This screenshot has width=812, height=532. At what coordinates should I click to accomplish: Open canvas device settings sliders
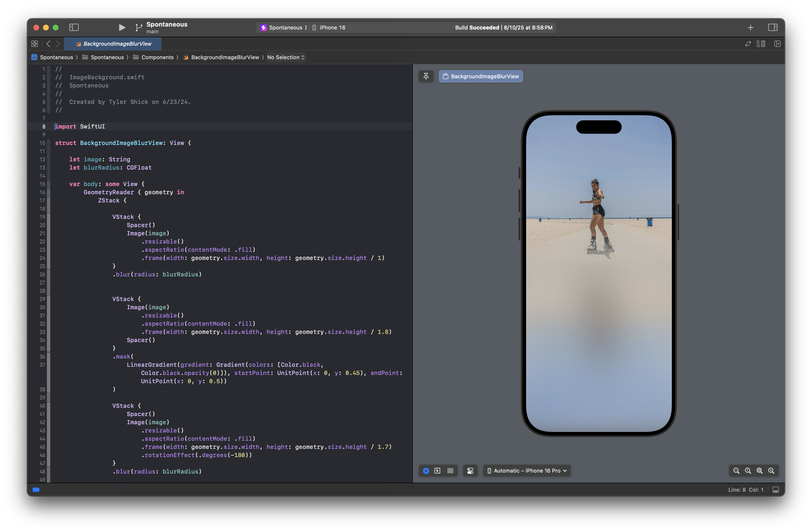470,471
